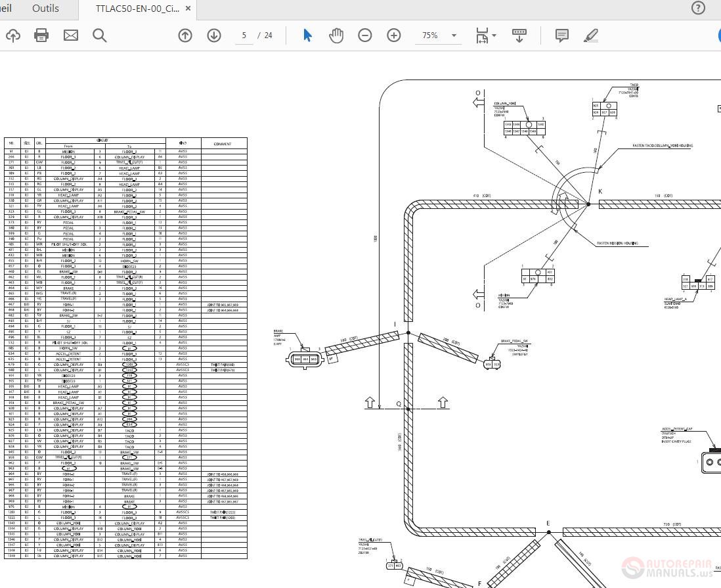Close the TTLAC50-EN-00 document tab
The width and height of the screenshot is (721, 588).
click(188, 9)
